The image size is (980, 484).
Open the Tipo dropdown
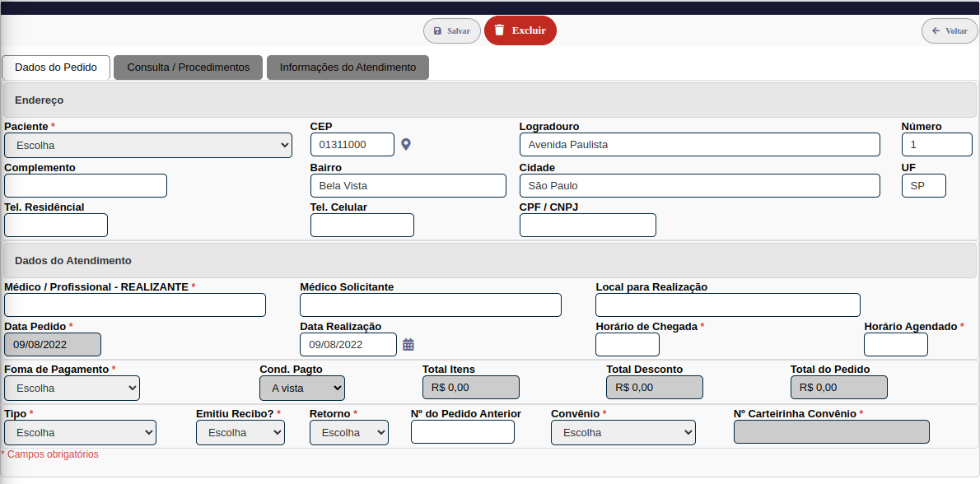pos(80,432)
